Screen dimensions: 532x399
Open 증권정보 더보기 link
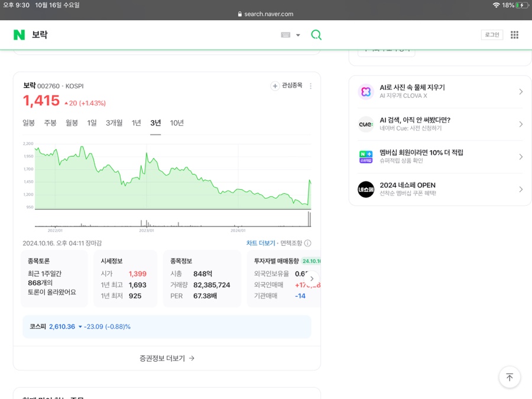[167, 358]
